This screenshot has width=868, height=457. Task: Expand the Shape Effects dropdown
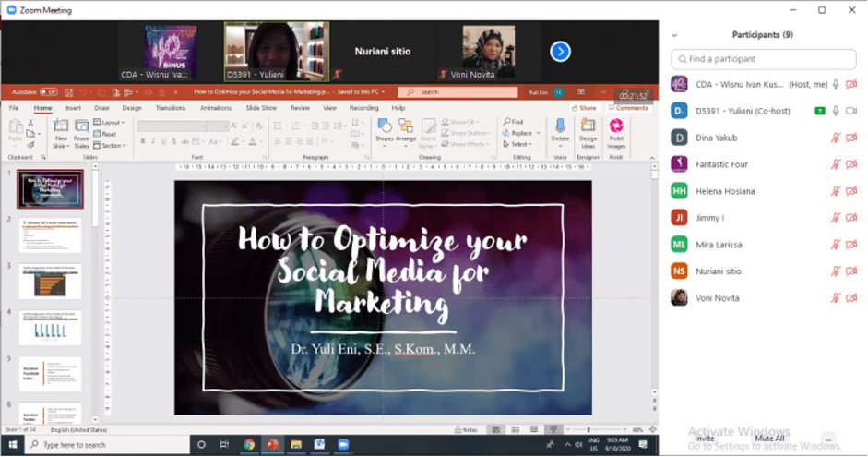[466, 144]
